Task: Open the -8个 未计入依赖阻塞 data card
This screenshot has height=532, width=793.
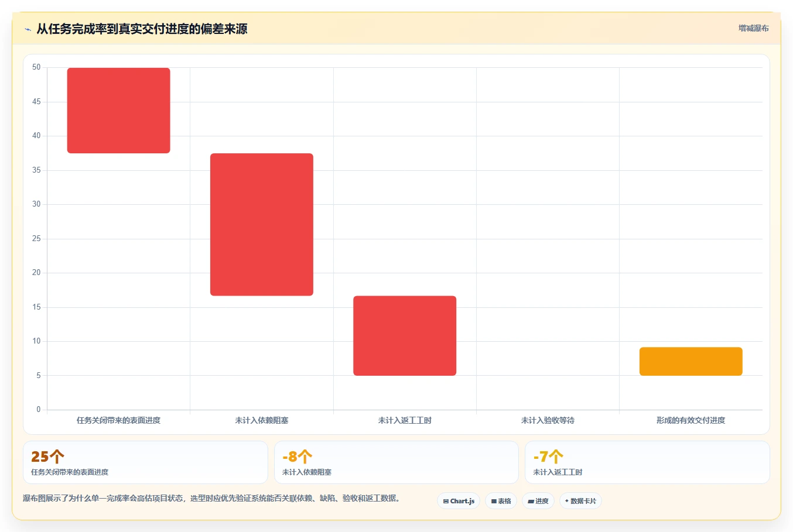Action: (396, 462)
